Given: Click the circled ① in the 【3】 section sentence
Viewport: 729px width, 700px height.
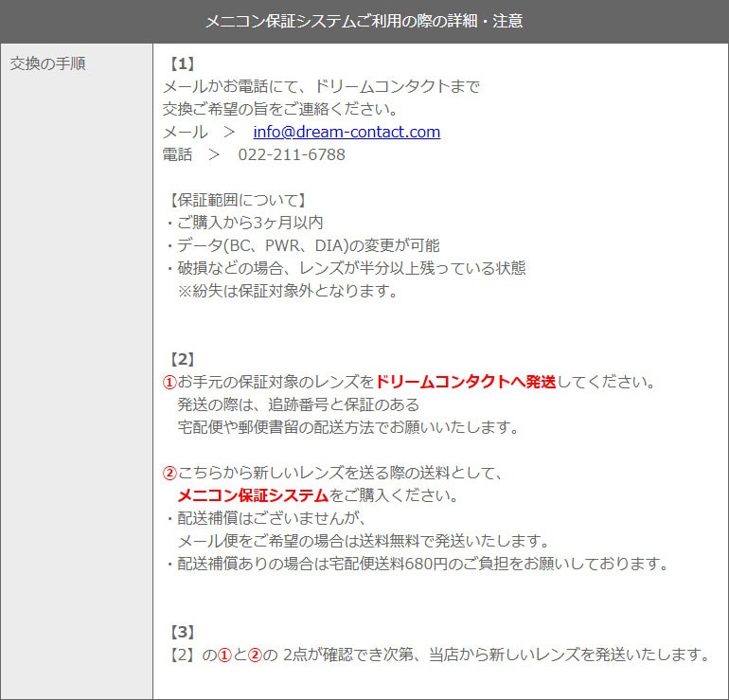Looking at the screenshot, I should pyautogui.click(x=224, y=655).
